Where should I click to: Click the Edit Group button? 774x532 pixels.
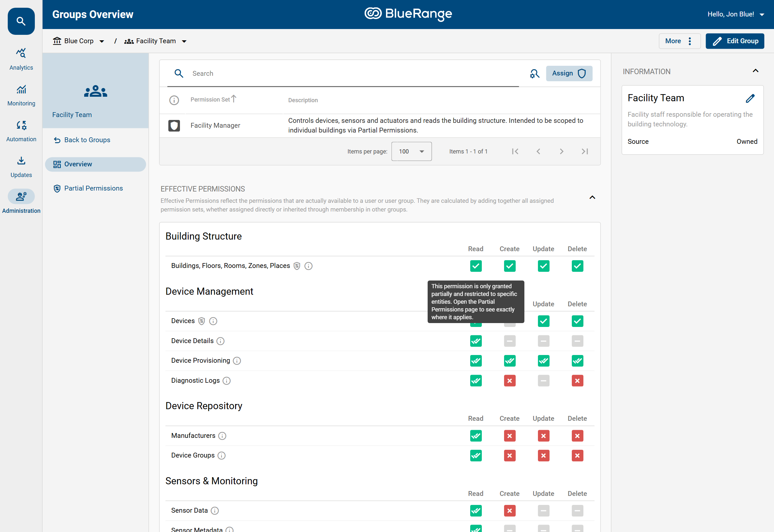point(735,41)
